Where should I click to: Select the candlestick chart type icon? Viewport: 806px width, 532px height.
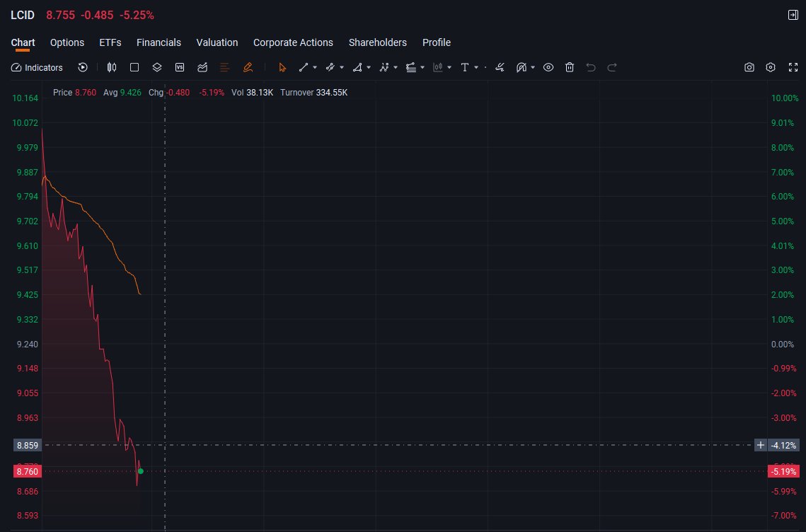[112, 67]
